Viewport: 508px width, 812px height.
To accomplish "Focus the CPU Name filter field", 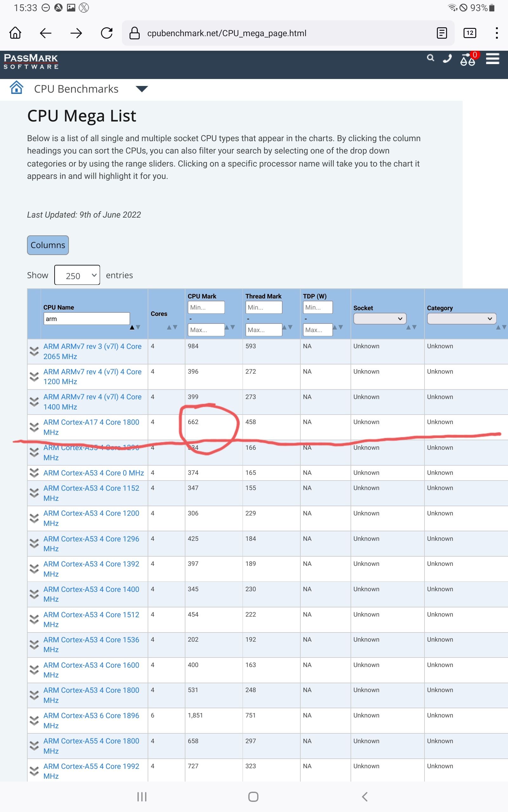I will [x=87, y=319].
